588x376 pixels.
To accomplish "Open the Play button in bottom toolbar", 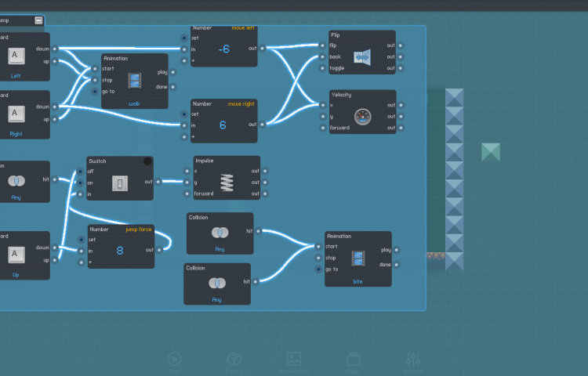I will [174, 359].
